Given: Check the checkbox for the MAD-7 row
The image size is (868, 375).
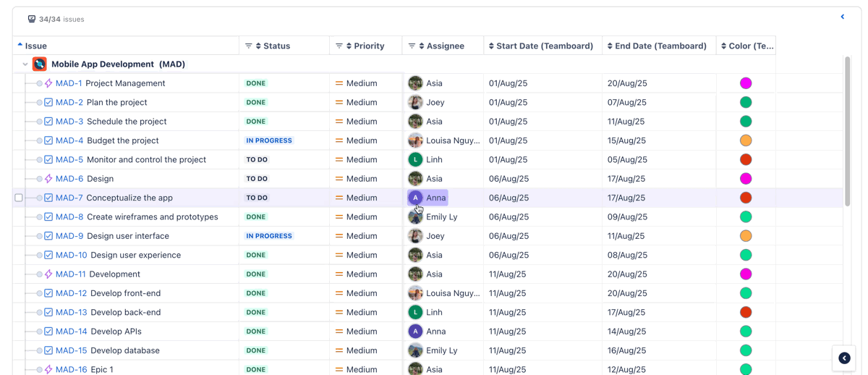Looking at the screenshot, I should [19, 198].
